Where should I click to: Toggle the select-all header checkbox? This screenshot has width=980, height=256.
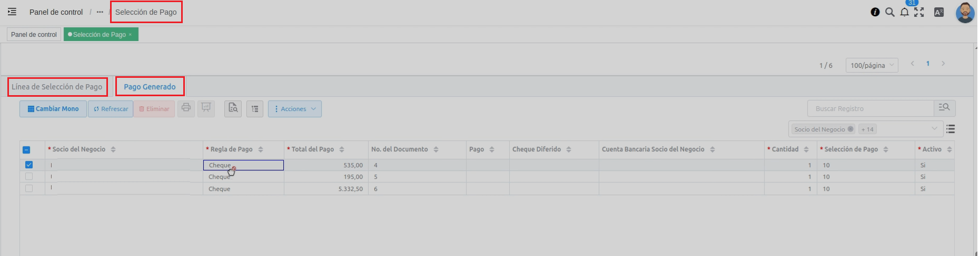tap(26, 150)
